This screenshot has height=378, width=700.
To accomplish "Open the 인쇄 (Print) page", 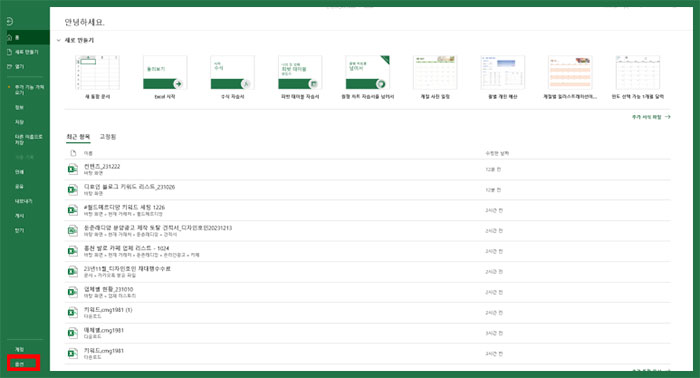I will tap(19, 172).
